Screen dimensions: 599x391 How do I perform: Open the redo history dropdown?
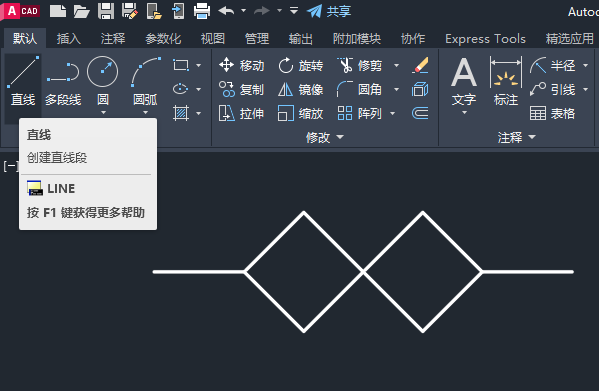(x=279, y=11)
